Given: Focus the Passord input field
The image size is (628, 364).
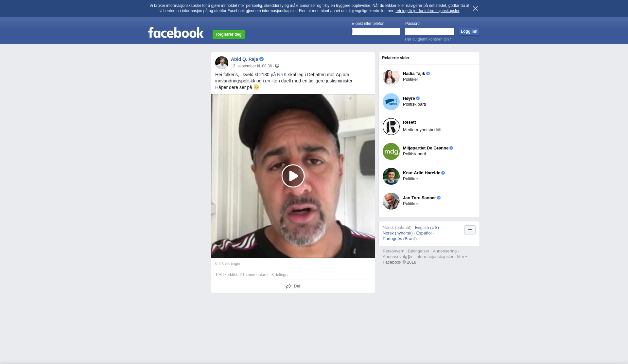Looking at the screenshot, I should click(429, 31).
